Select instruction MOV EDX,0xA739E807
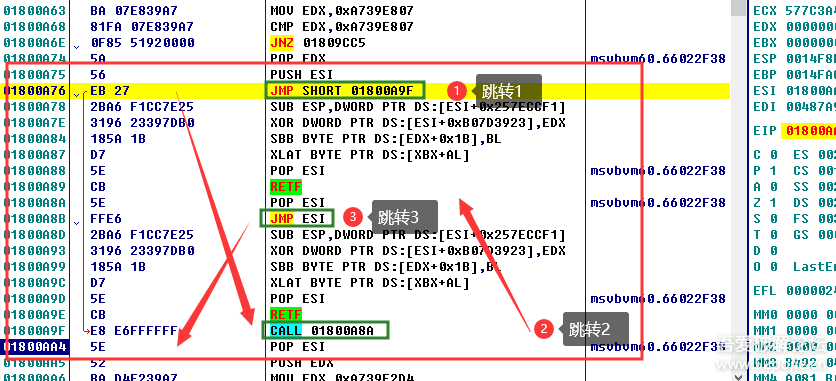 342,11
